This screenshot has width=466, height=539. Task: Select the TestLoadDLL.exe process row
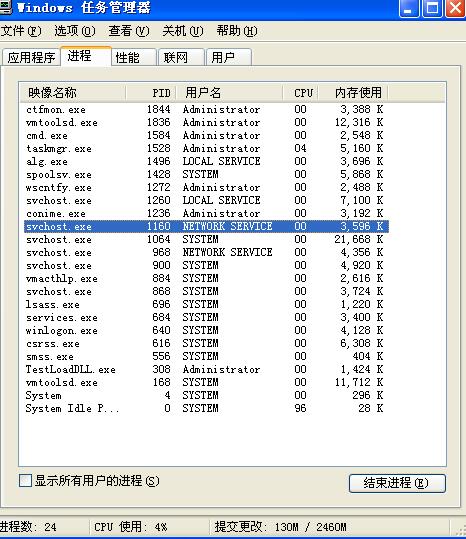[206, 370]
